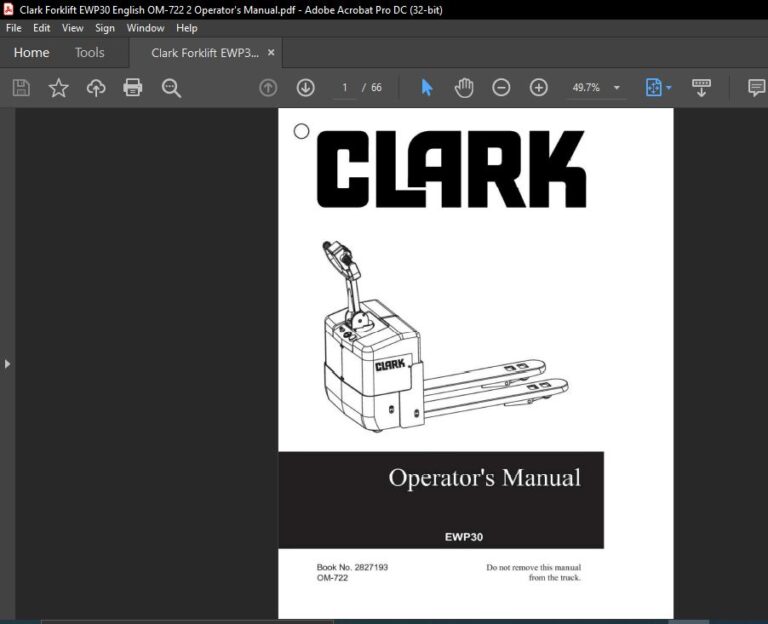Open the Sign menu
Screen dimensions: 768x624
(x=105, y=28)
